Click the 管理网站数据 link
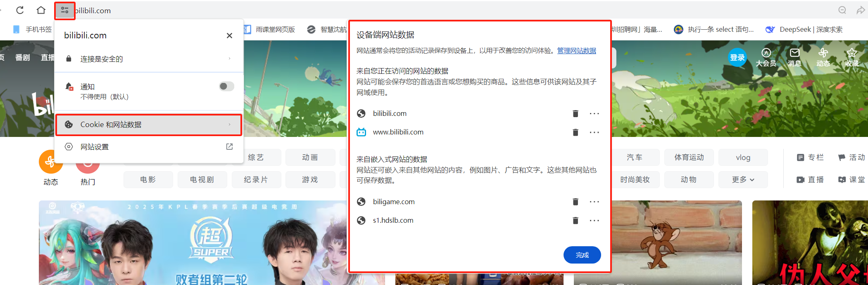Viewport: 868px width, 285px height. click(577, 50)
